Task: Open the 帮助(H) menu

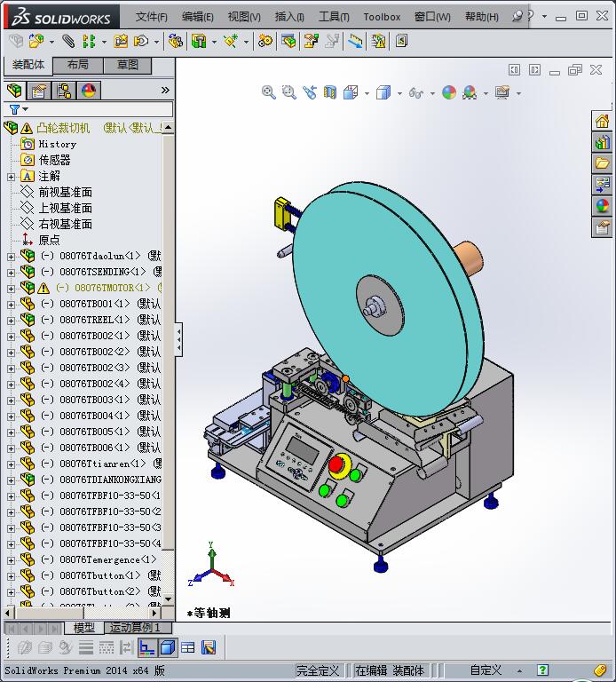Action: coord(482,17)
